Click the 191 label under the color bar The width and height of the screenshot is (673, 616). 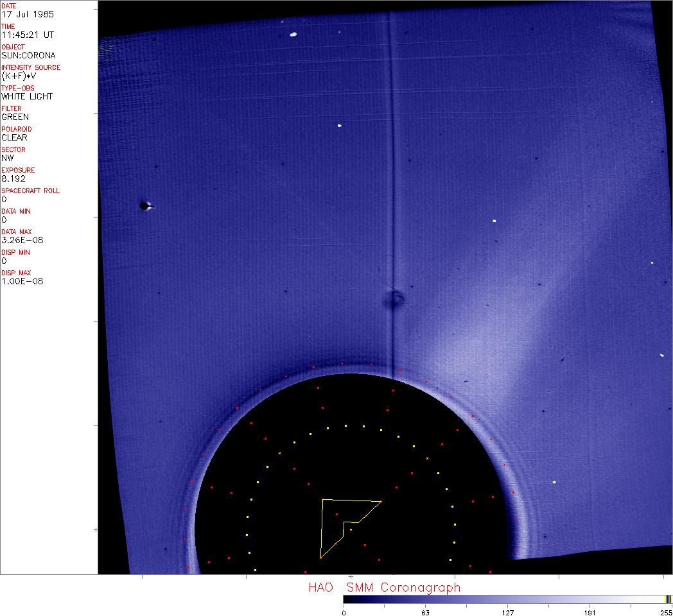click(590, 612)
